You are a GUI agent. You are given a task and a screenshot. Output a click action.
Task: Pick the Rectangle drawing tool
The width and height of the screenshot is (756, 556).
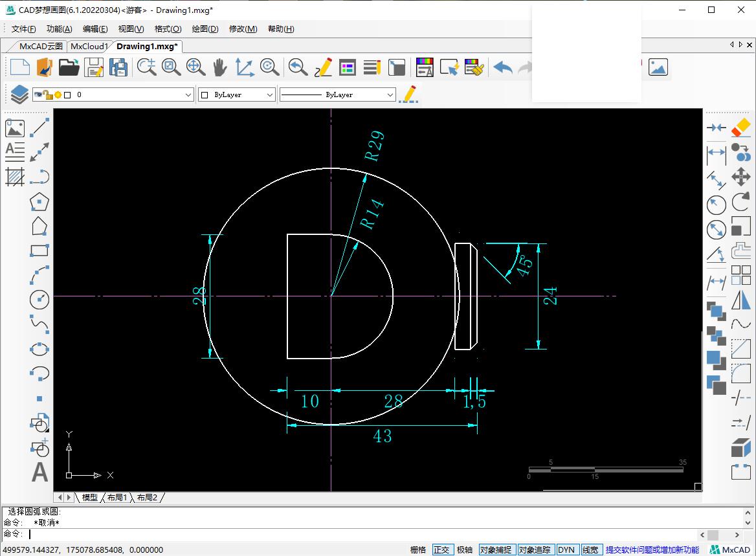point(39,250)
